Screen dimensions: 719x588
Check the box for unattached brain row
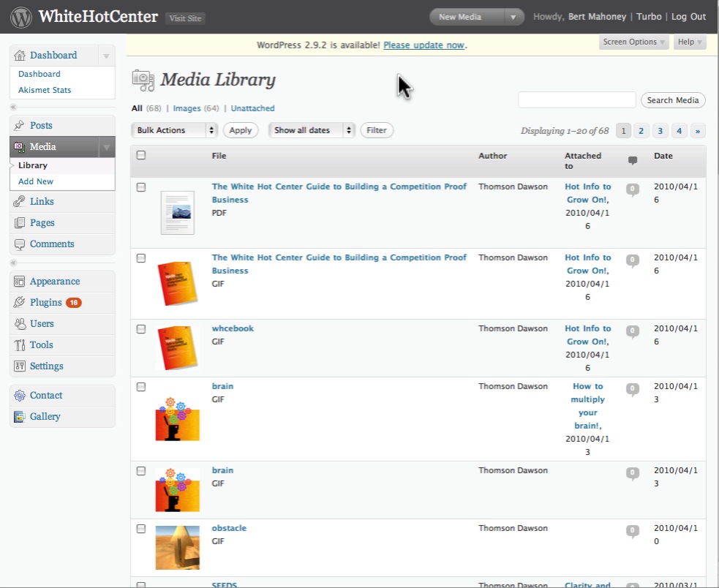pyautogui.click(x=141, y=471)
